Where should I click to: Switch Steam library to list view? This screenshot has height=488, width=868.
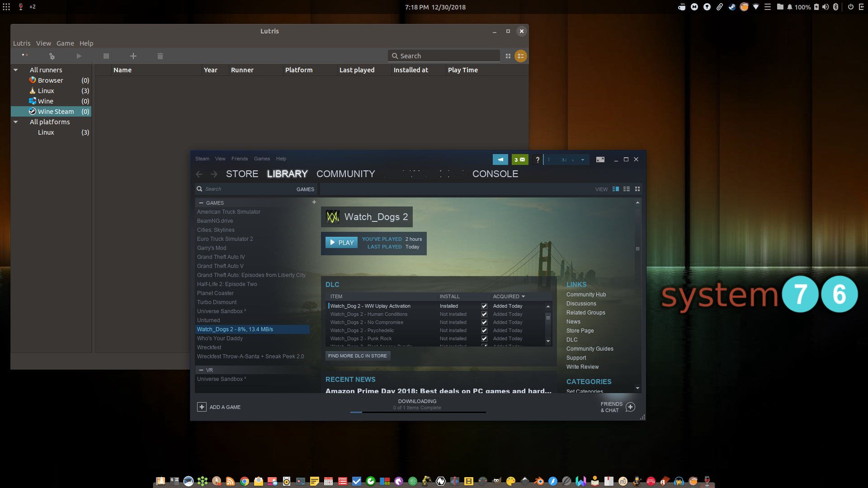pos(626,189)
